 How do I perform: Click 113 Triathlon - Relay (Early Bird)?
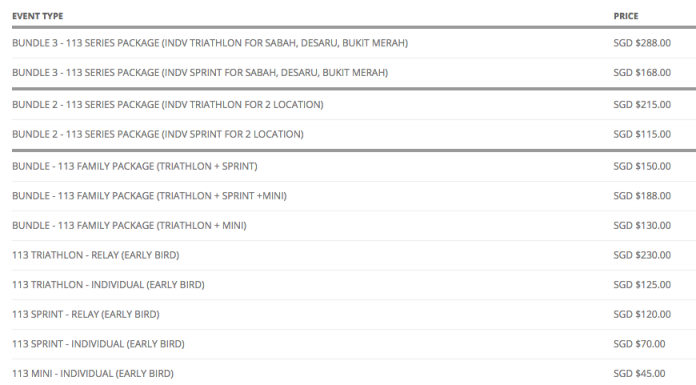pos(95,255)
